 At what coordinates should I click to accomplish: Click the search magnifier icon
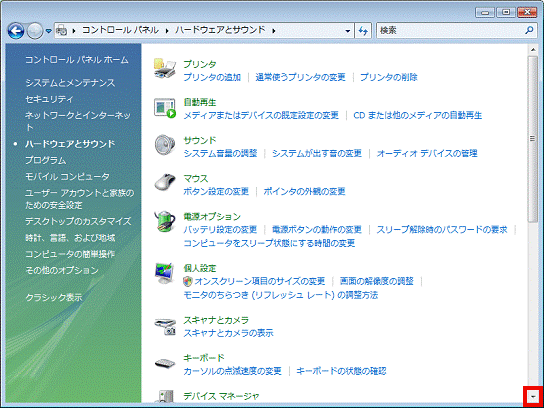(x=529, y=31)
